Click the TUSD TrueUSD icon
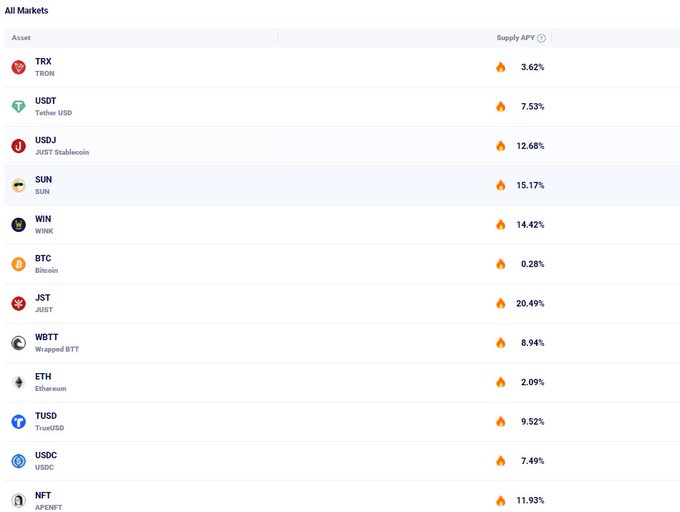Viewport: 680px width, 512px height. (x=18, y=421)
